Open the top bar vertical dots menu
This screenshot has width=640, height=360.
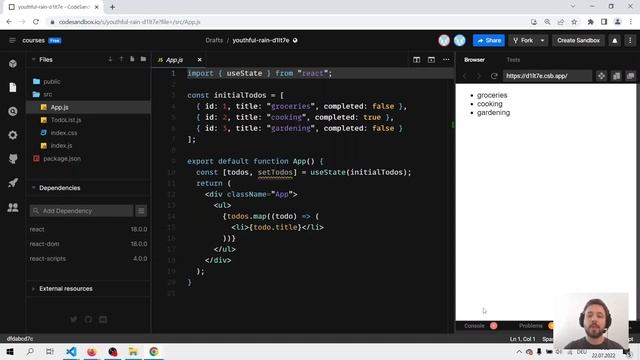[x=630, y=40]
